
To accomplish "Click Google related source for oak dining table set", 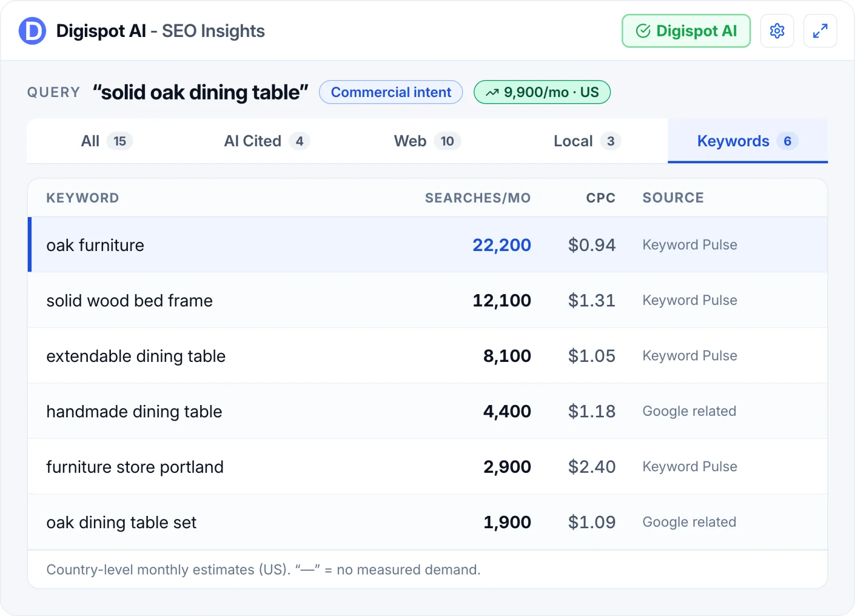I will tap(689, 522).
